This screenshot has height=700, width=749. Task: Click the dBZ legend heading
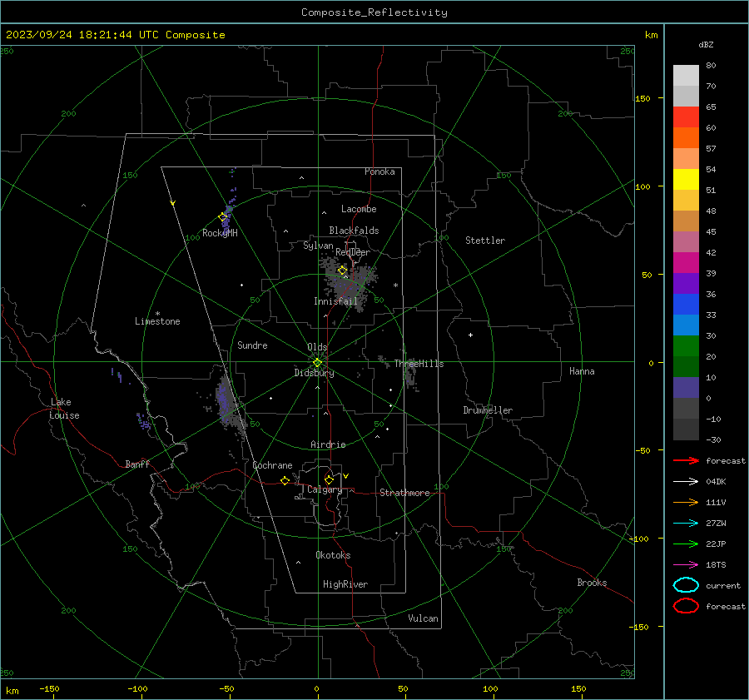[x=706, y=44]
